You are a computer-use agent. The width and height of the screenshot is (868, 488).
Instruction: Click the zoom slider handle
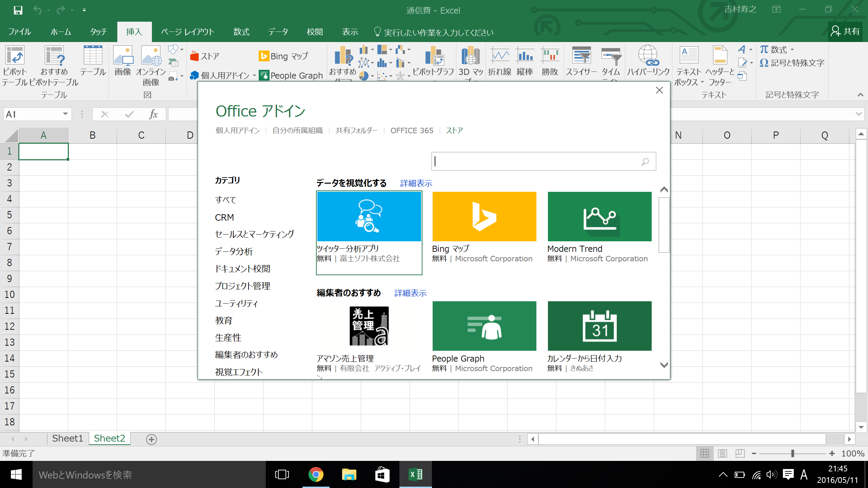(x=793, y=453)
